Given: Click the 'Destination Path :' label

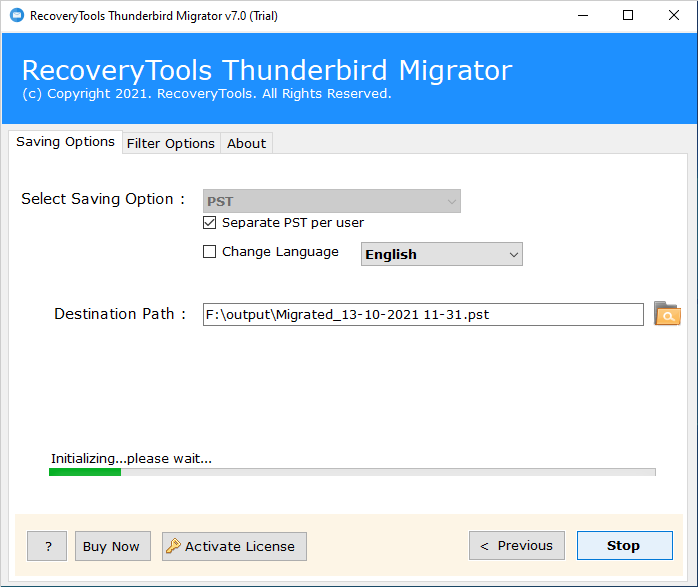Looking at the screenshot, I should pyautogui.click(x=120, y=314).
